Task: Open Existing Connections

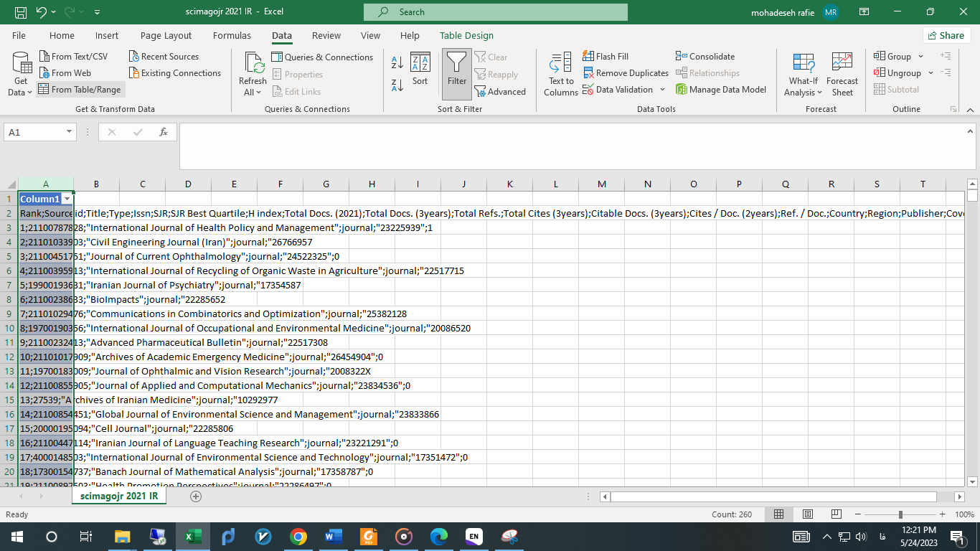Action: (175, 73)
